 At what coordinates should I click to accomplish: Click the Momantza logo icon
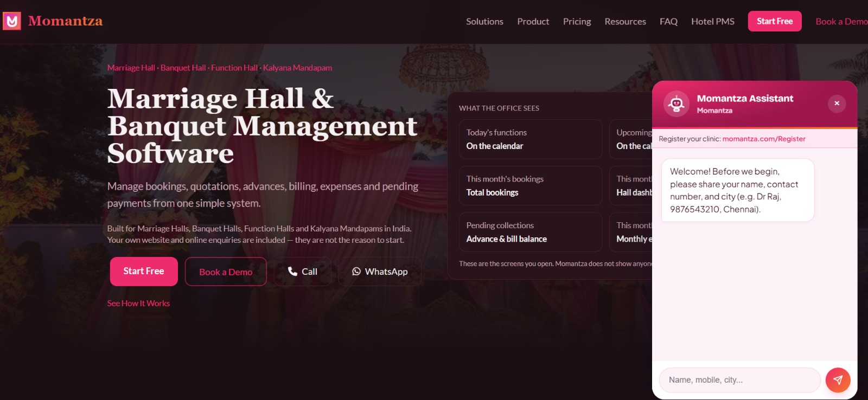pyautogui.click(x=12, y=21)
